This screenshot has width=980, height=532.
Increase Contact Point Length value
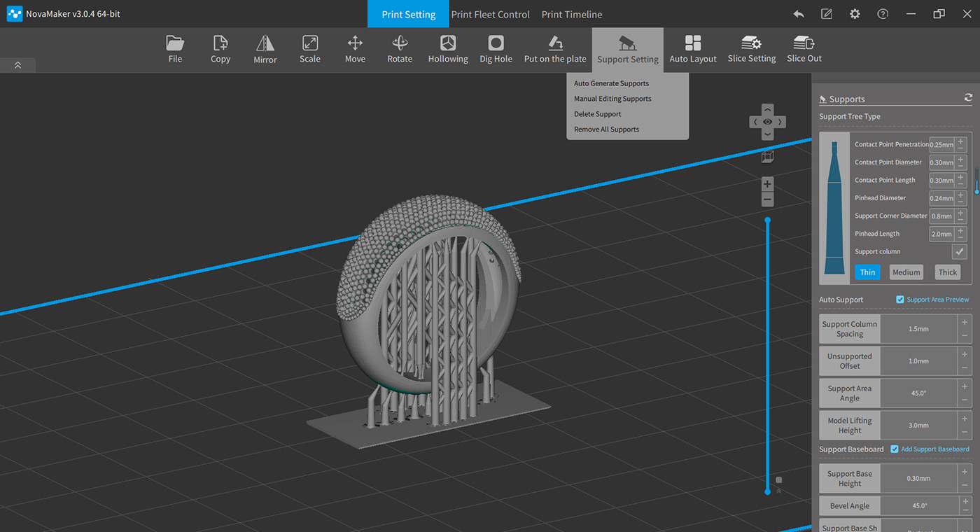click(x=961, y=176)
